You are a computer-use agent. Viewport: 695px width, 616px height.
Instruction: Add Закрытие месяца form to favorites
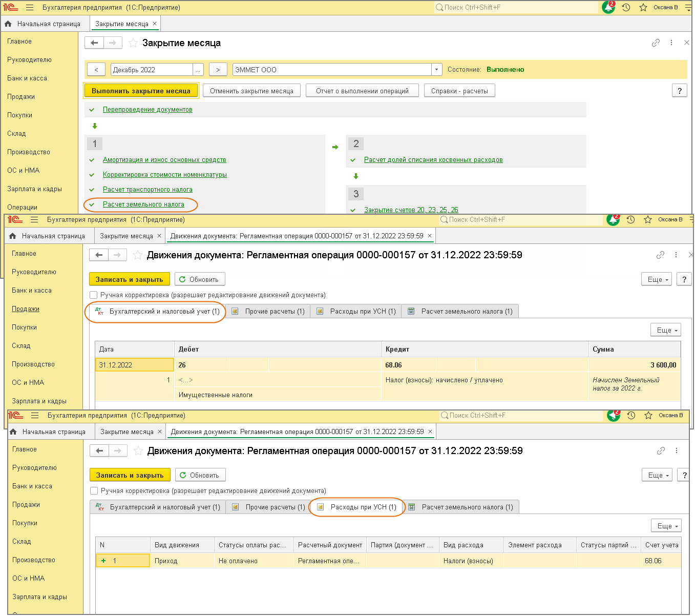(x=133, y=43)
